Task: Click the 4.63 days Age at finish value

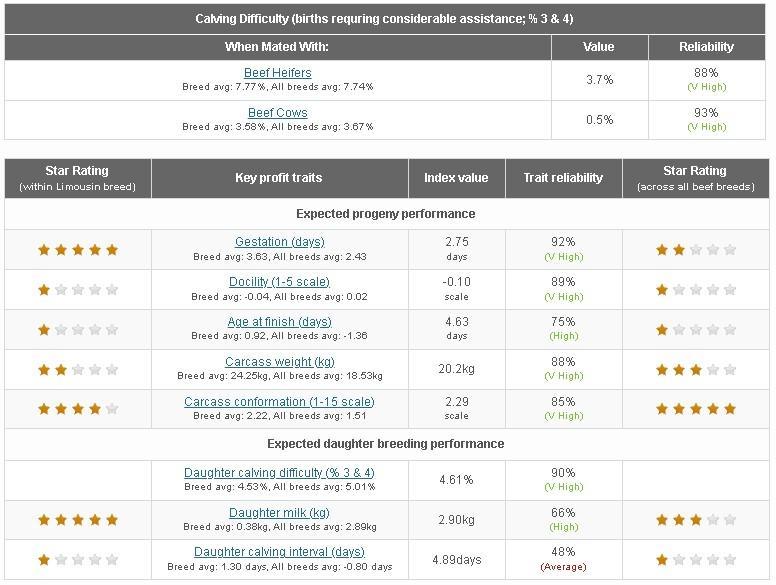Action: click(456, 328)
